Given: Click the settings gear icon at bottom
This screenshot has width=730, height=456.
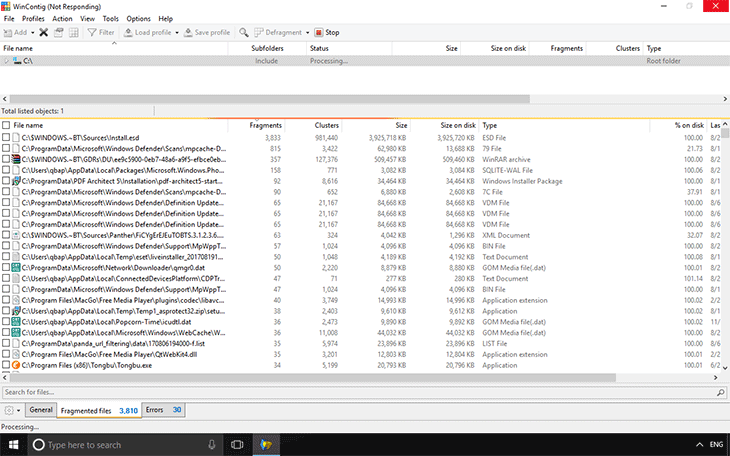Looking at the screenshot, I should [9, 410].
